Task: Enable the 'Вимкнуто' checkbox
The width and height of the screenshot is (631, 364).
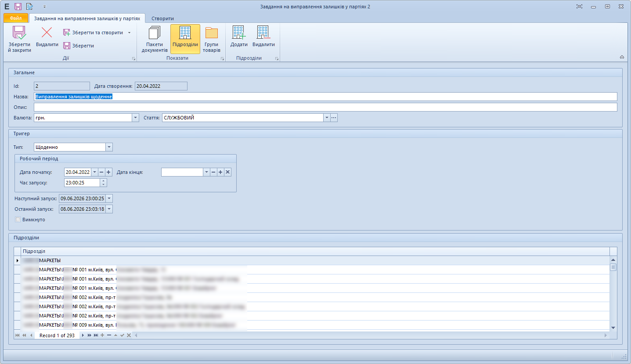Action: tap(18, 220)
